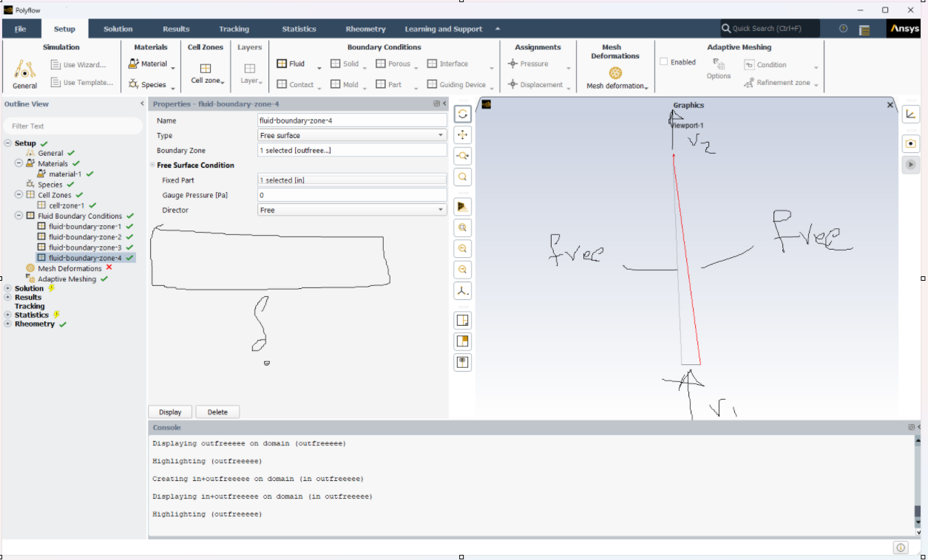Click the Name field with fluid-boundary-zone-4
The image size is (928, 560).
(x=352, y=120)
